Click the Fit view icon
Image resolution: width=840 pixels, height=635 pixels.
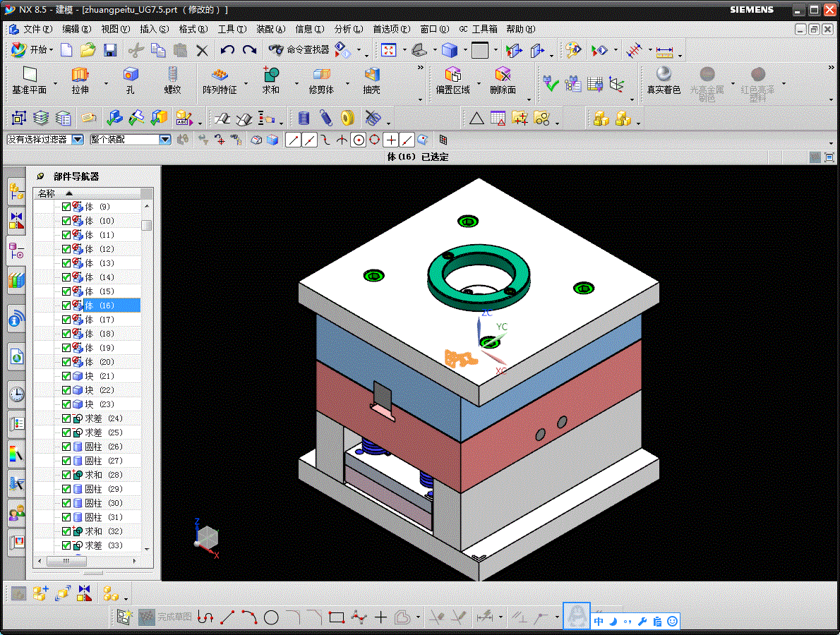coord(388,50)
